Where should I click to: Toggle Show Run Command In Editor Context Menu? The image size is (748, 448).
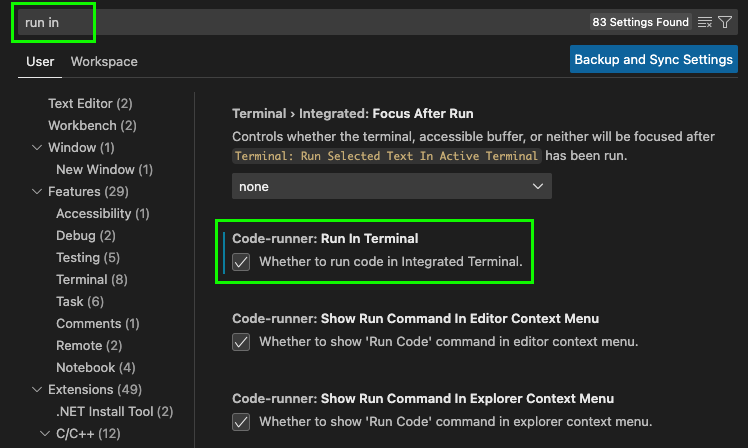[x=241, y=342]
